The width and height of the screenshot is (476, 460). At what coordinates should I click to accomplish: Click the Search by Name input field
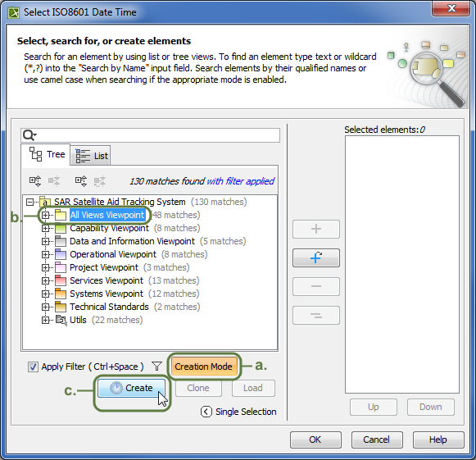click(150, 135)
